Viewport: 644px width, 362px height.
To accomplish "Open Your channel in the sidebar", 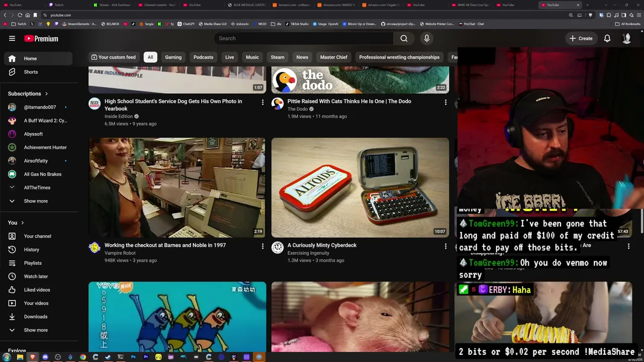I will click(38, 236).
